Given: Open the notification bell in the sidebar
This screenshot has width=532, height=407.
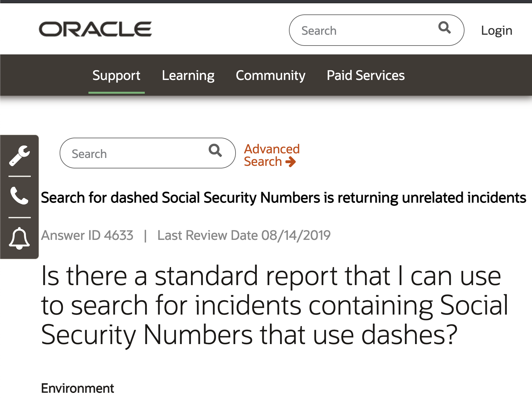Looking at the screenshot, I should click(x=19, y=238).
